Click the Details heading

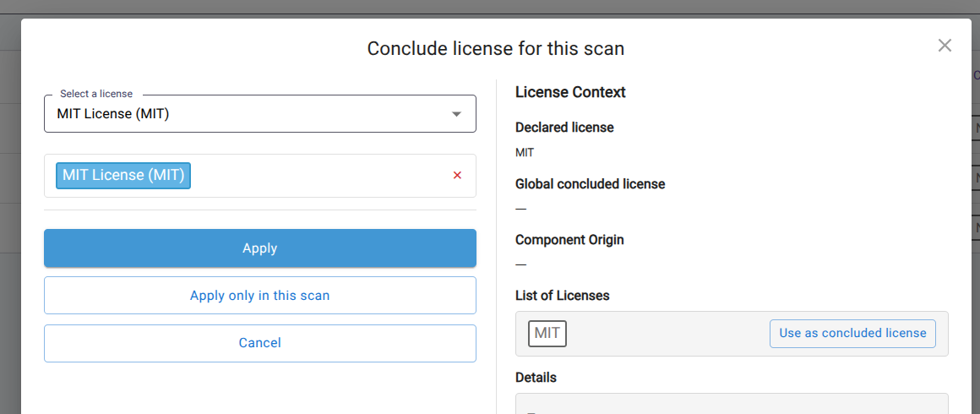536,378
